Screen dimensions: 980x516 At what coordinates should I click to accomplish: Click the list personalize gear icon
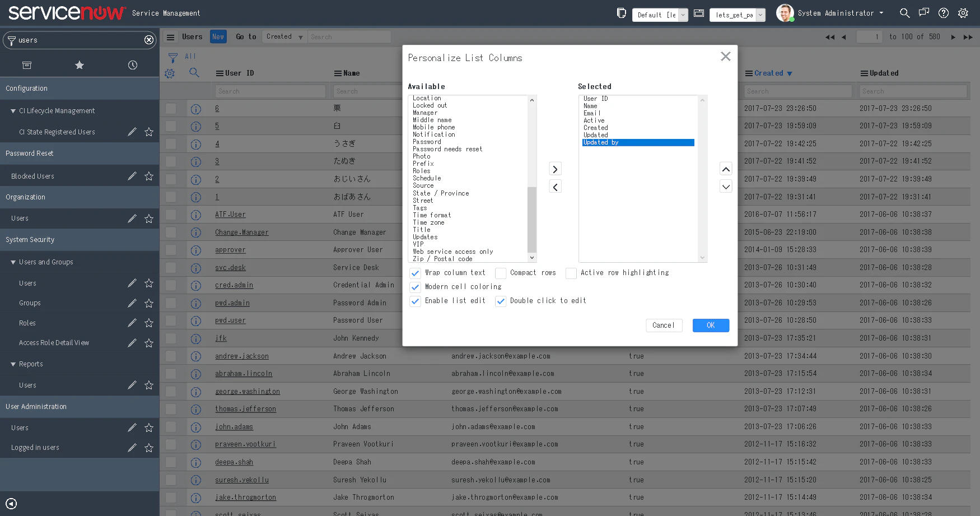(x=170, y=73)
